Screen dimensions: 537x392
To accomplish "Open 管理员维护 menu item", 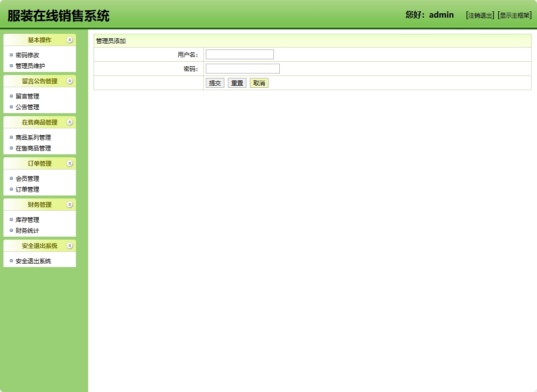I will coord(30,66).
